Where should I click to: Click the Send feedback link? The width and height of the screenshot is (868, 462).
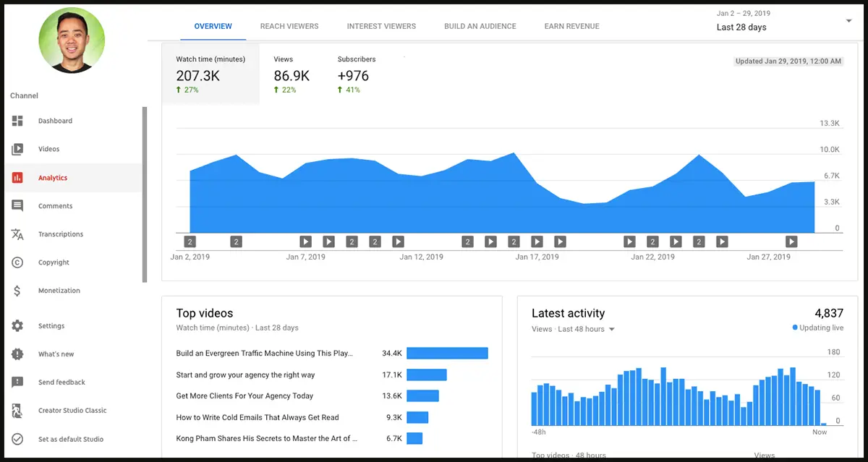[x=61, y=382]
